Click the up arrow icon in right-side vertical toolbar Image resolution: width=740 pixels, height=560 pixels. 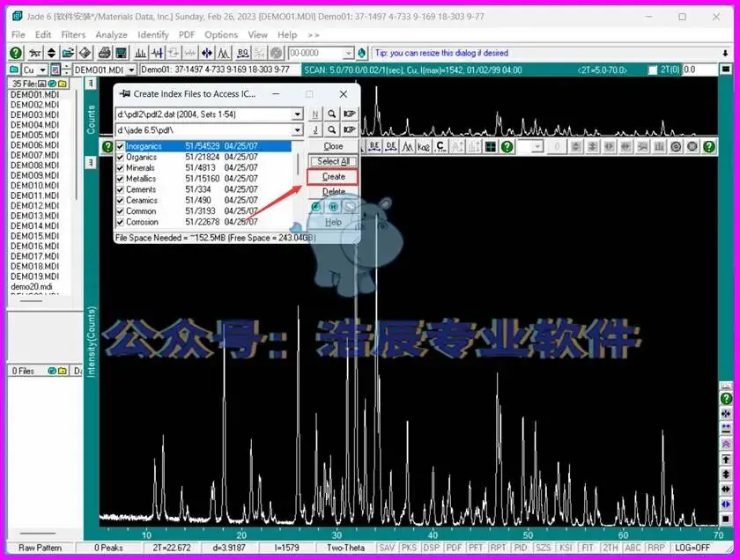726,459
